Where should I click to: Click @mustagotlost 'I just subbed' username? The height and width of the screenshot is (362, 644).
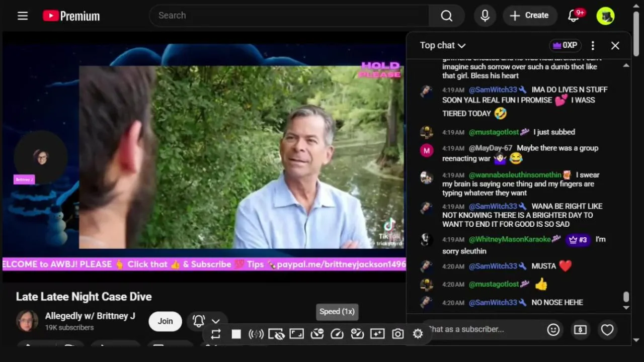click(494, 132)
